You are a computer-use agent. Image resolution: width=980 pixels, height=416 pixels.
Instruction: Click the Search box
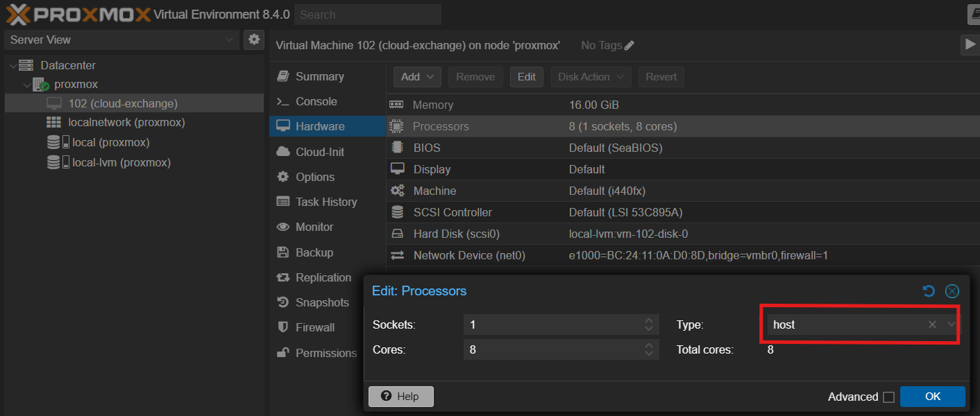click(367, 15)
